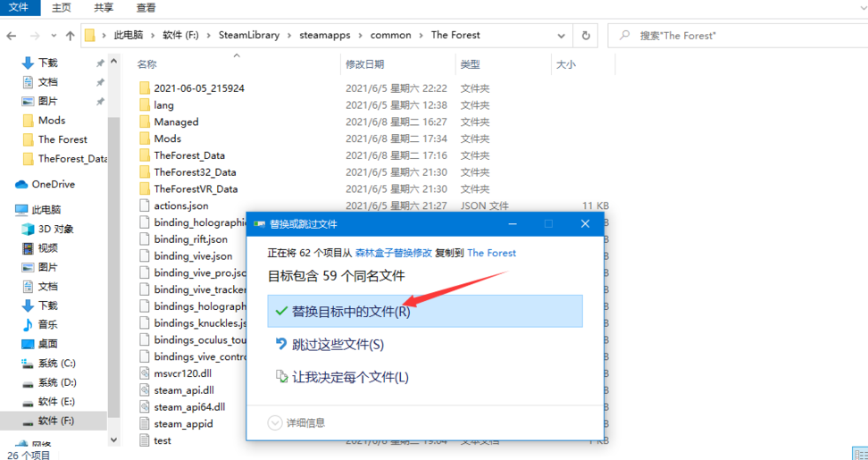Expand 详细信息 in the replace dialog
The height and width of the screenshot is (460, 868).
296,422
